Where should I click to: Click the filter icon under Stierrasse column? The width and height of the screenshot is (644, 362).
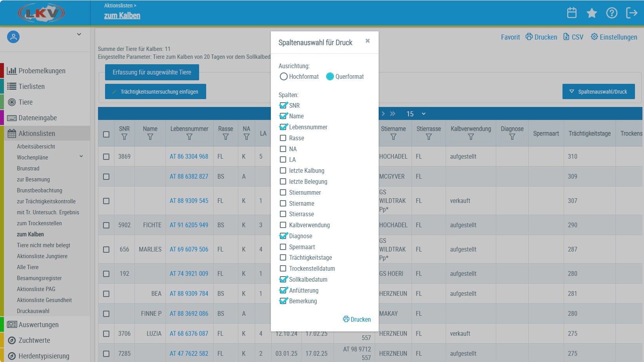(x=428, y=137)
